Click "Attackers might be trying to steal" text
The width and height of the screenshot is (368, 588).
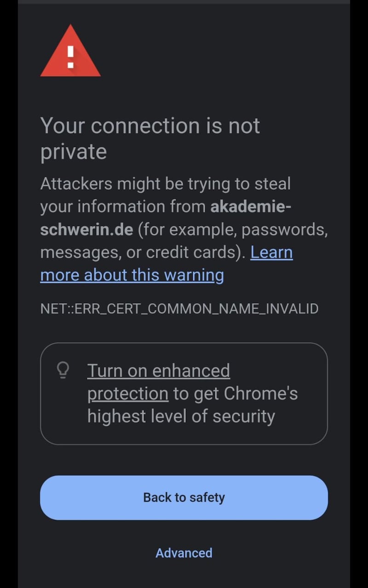165,184
